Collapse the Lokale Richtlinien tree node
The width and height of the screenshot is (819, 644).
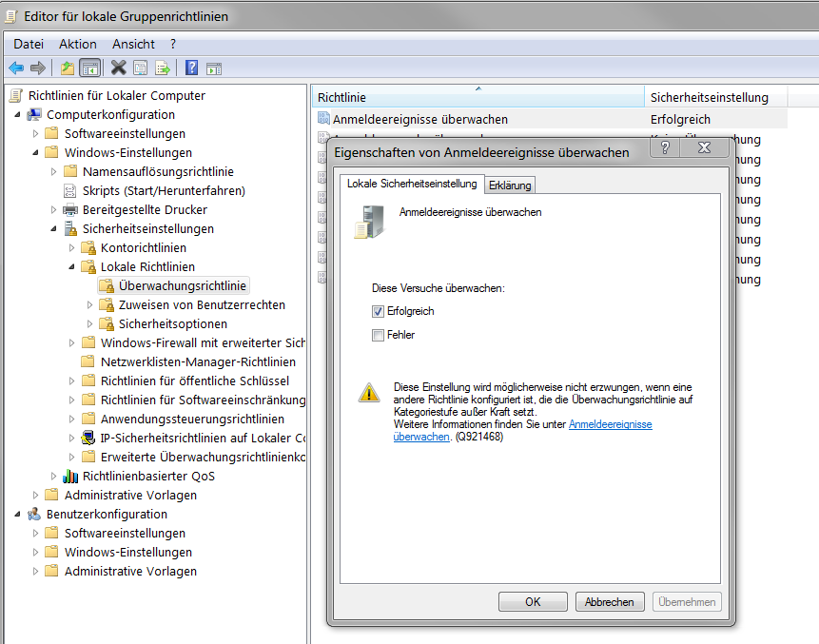click(71, 266)
